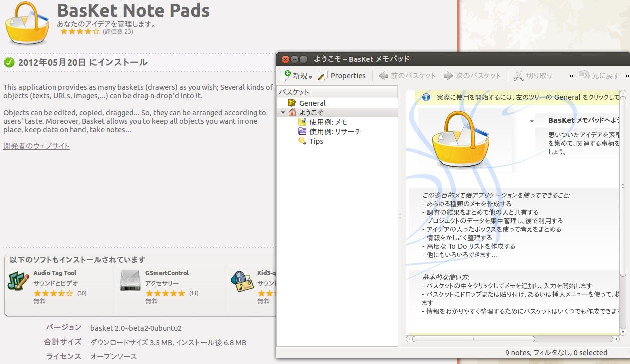
Task: Open 使用例: リサーチ basket
Action: tap(335, 131)
